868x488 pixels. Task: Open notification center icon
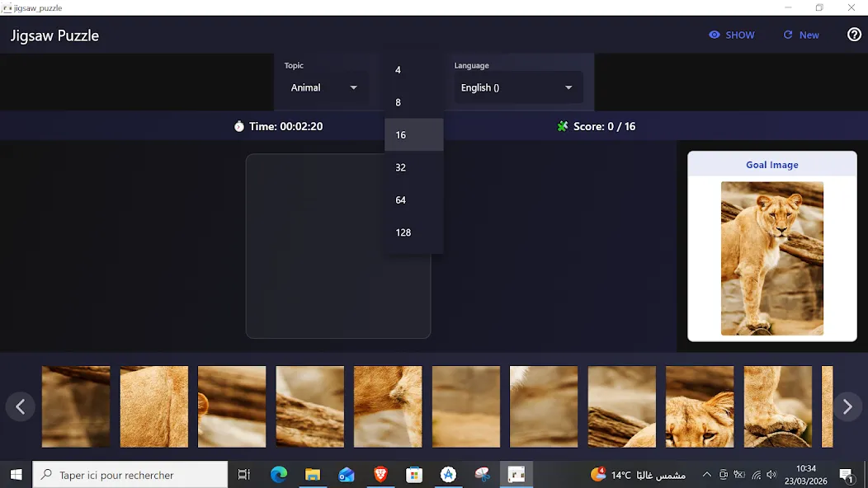tap(846, 475)
